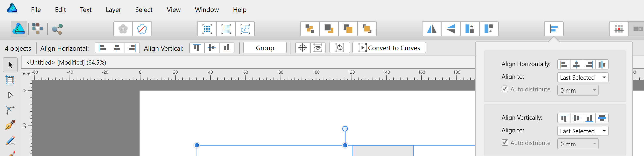
Task: Open the Select menu
Action: [x=144, y=10]
